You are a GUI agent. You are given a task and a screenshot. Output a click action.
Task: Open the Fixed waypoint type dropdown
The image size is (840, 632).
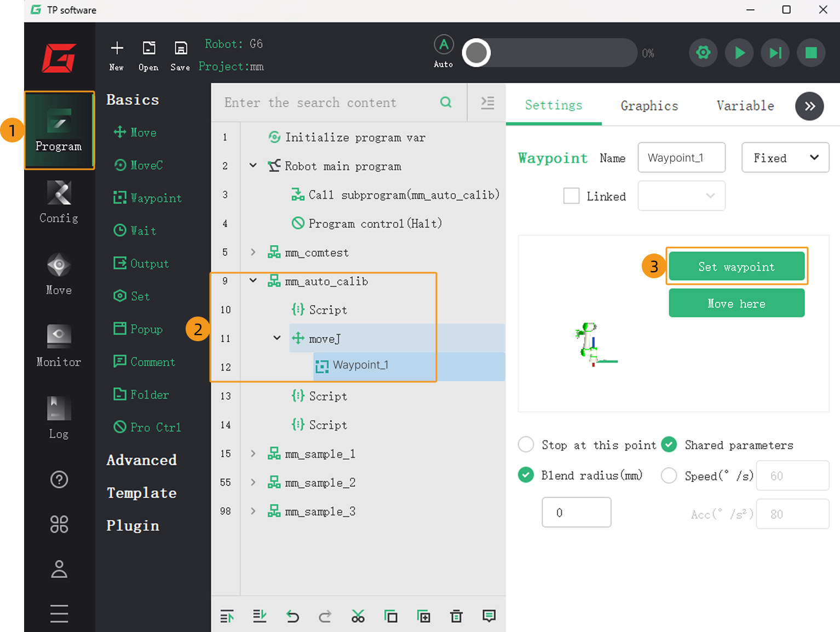[x=785, y=158]
